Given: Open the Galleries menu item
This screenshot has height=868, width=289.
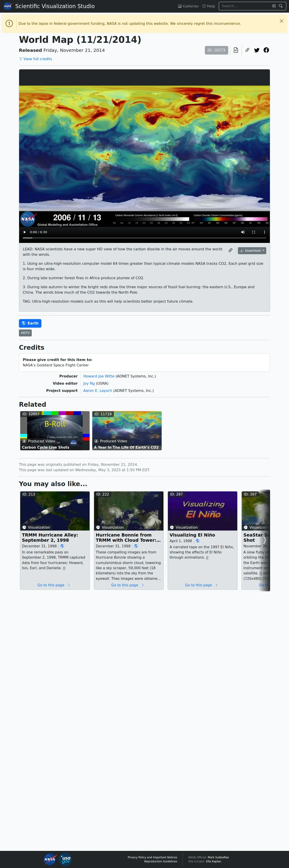Looking at the screenshot, I should [188, 6].
